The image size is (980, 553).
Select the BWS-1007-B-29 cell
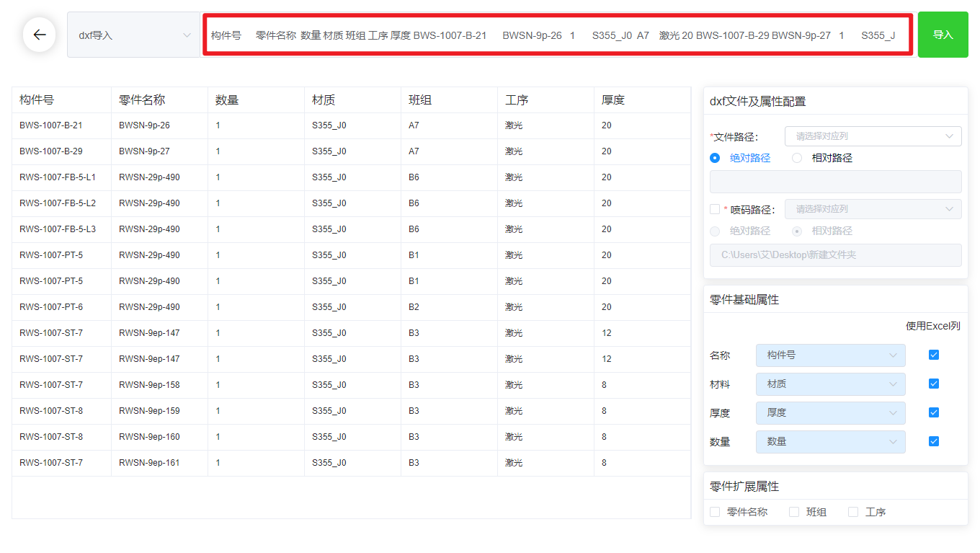coord(61,151)
